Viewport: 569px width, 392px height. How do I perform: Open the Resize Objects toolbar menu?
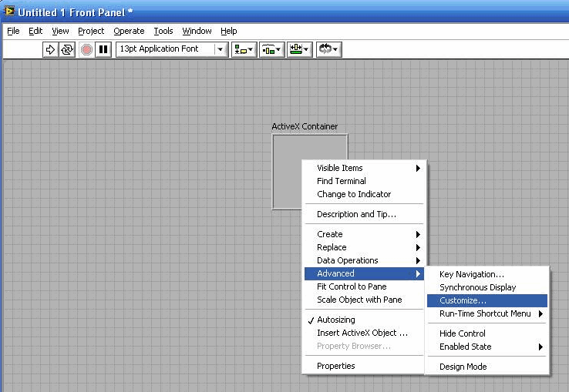click(x=298, y=49)
